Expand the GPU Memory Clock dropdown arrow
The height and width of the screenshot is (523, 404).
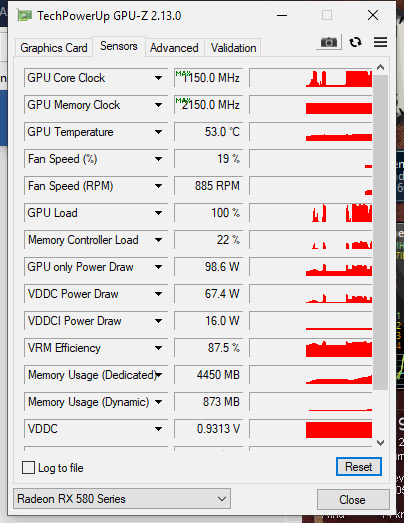[x=158, y=105]
